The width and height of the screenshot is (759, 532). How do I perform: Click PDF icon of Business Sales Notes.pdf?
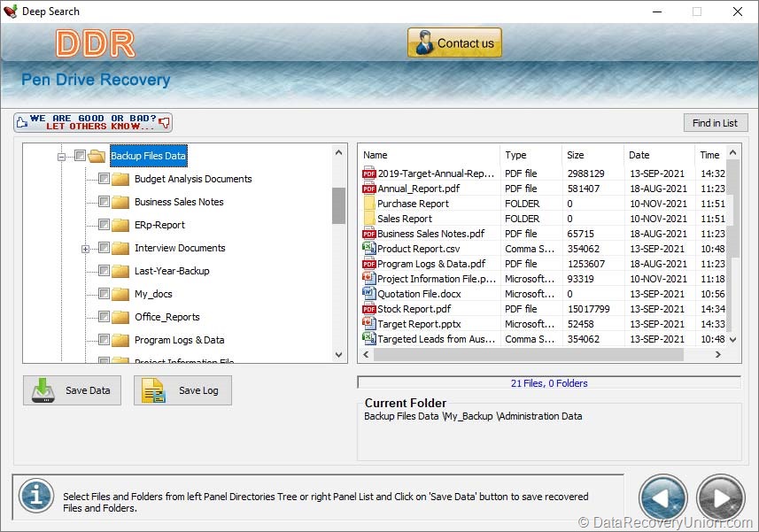coord(369,233)
